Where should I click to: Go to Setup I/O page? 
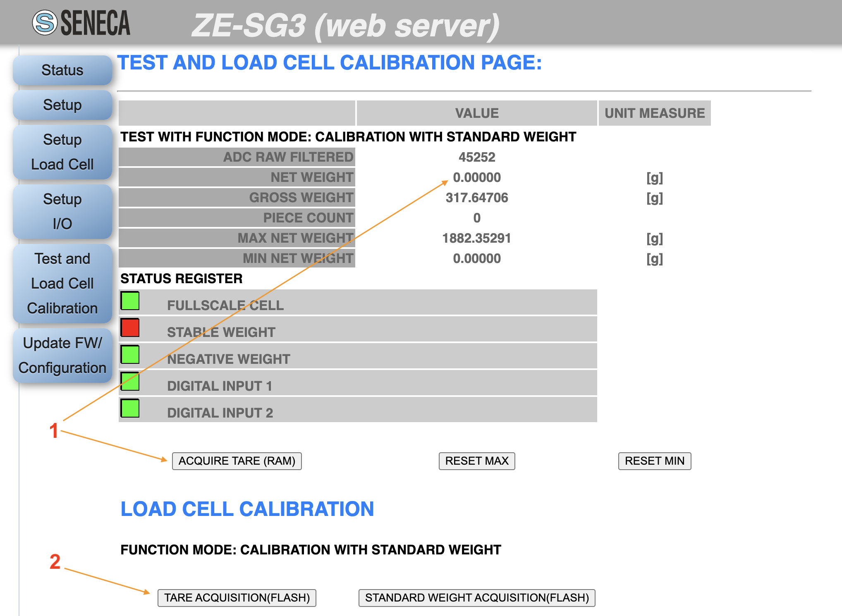pyautogui.click(x=62, y=212)
